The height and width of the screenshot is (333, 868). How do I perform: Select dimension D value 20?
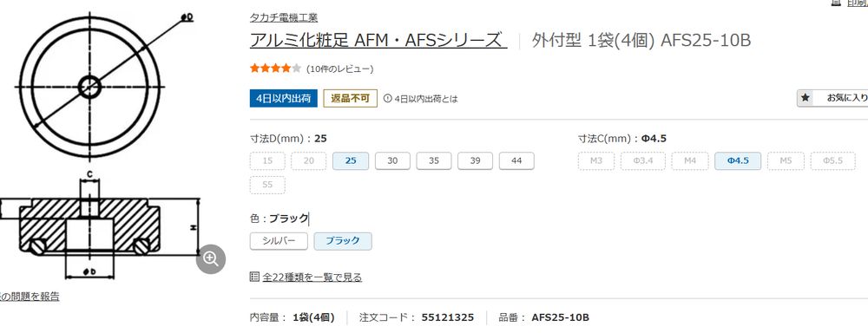pyautogui.click(x=309, y=161)
